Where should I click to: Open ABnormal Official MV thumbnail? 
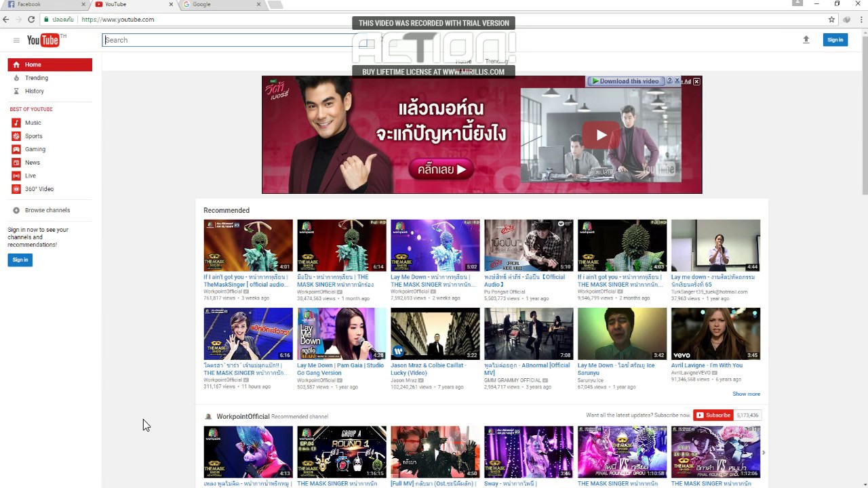point(529,333)
